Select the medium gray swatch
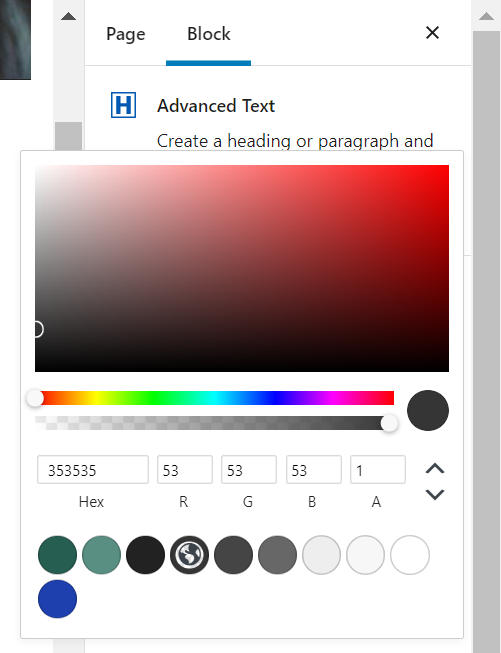Image resolution: width=501 pixels, height=653 pixels. pyautogui.click(x=277, y=555)
